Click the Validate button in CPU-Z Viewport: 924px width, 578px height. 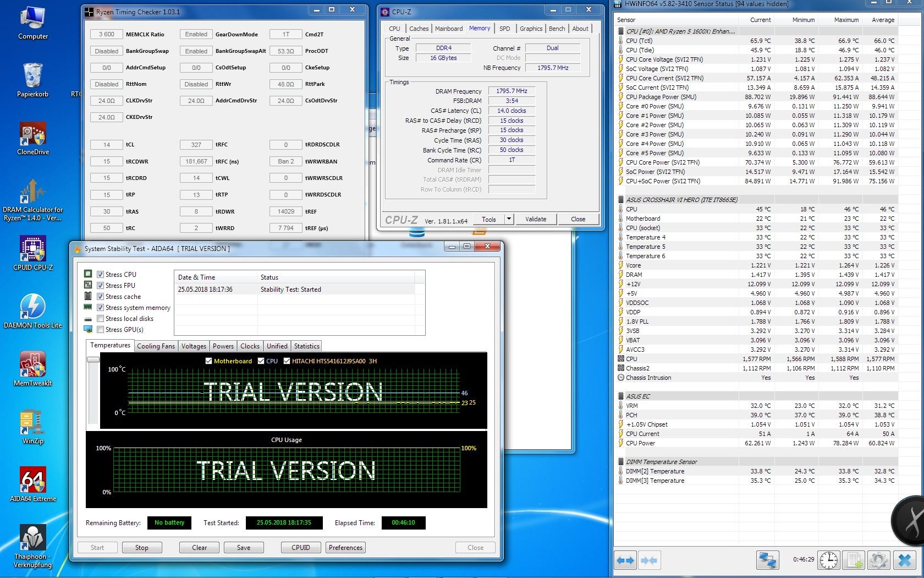pos(536,219)
